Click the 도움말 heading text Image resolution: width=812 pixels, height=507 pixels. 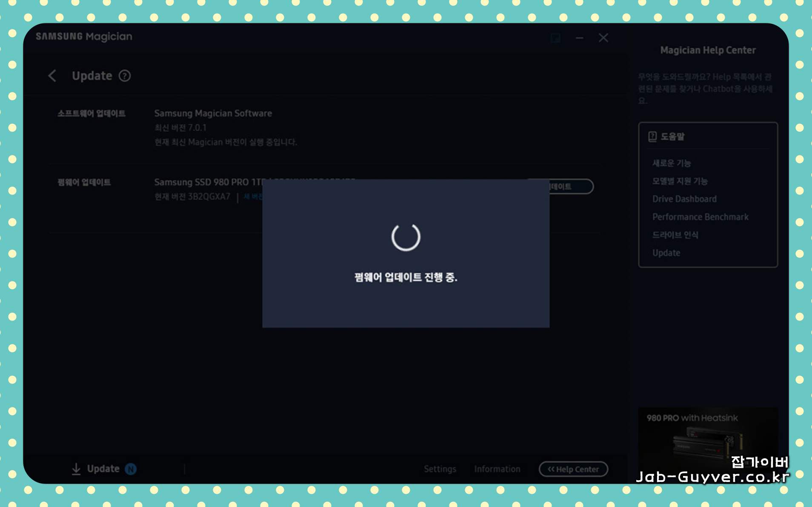[x=672, y=137]
